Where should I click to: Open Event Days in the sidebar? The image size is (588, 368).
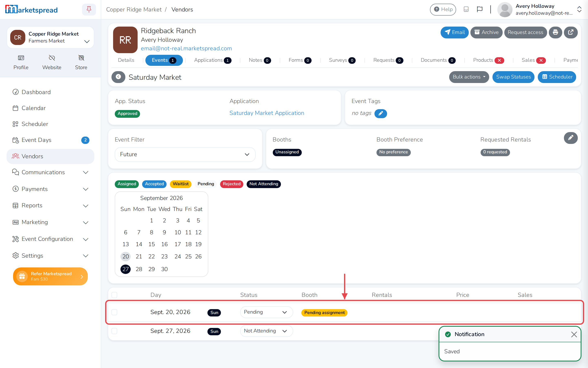pos(50,140)
